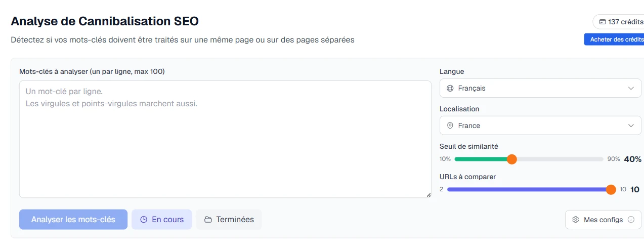Click the URLs à comparer slider handle

coord(611,189)
